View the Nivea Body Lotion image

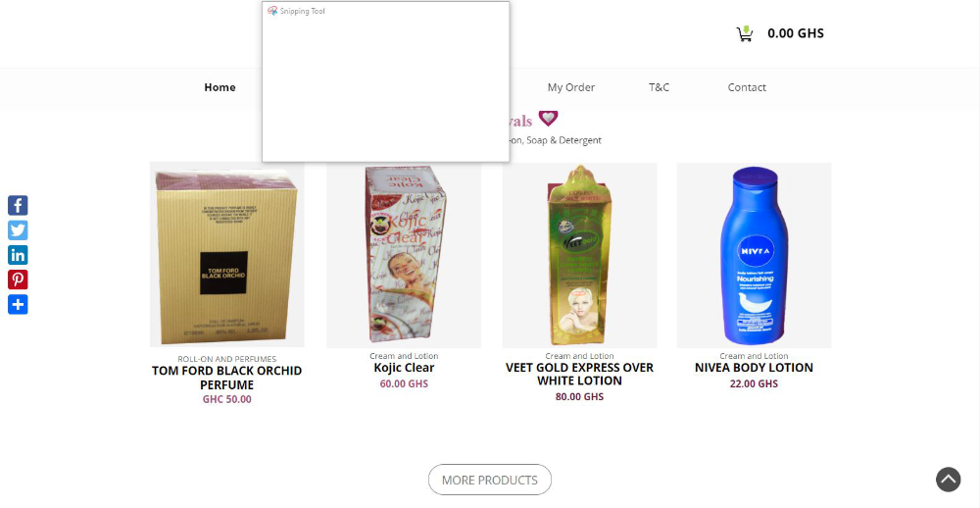click(754, 255)
